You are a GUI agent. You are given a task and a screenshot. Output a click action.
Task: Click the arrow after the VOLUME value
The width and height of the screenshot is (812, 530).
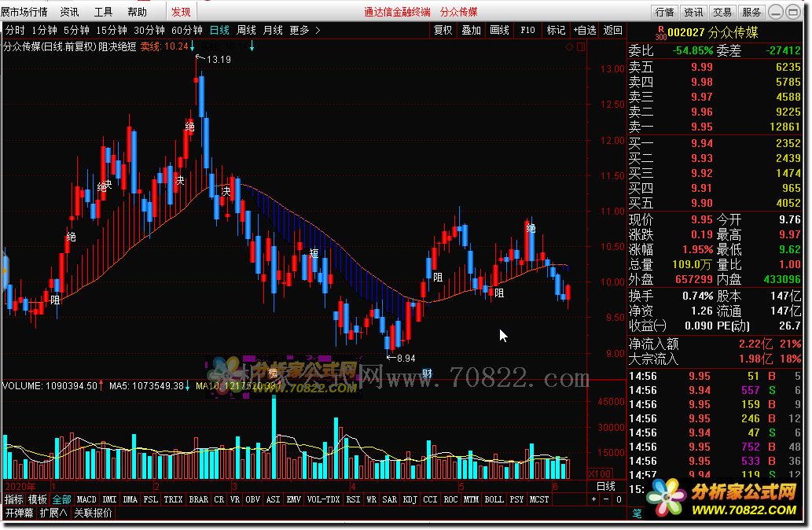pyautogui.click(x=101, y=385)
